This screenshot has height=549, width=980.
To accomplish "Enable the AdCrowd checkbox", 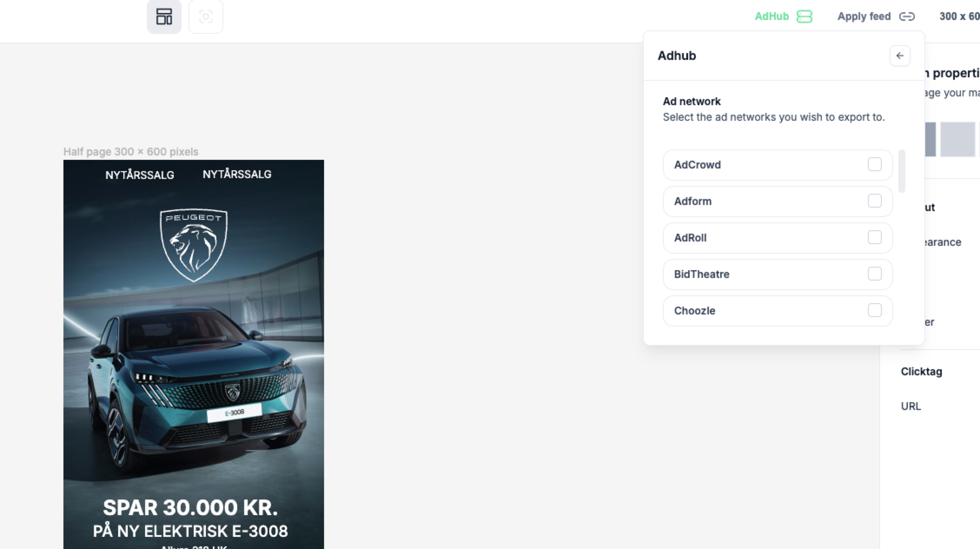I will pos(874,165).
